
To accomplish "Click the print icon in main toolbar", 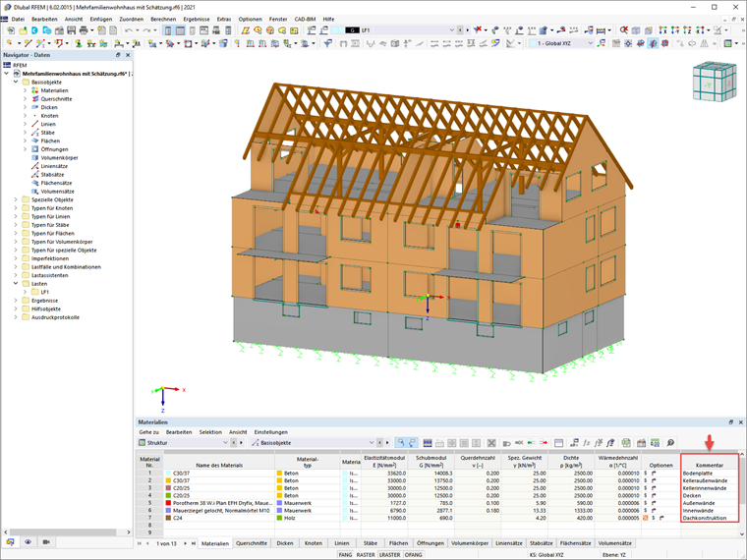I will tap(84, 30).
